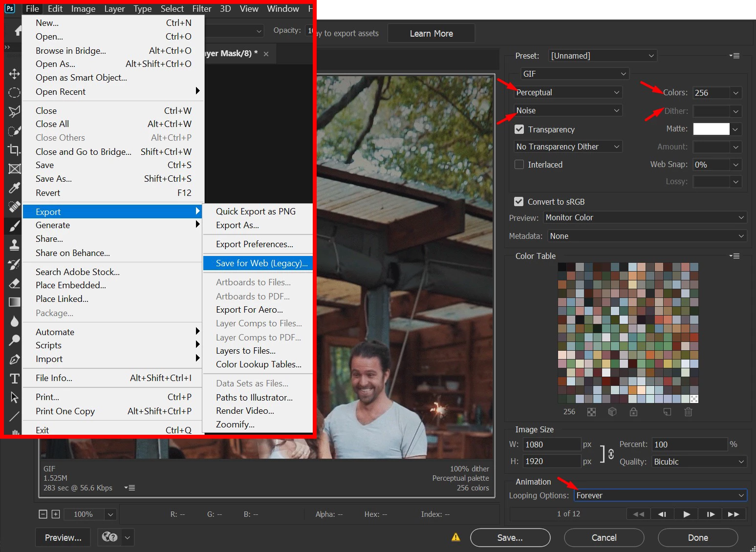This screenshot has width=756, height=552.
Task: Click the lock color icon under table
Action: pos(633,412)
